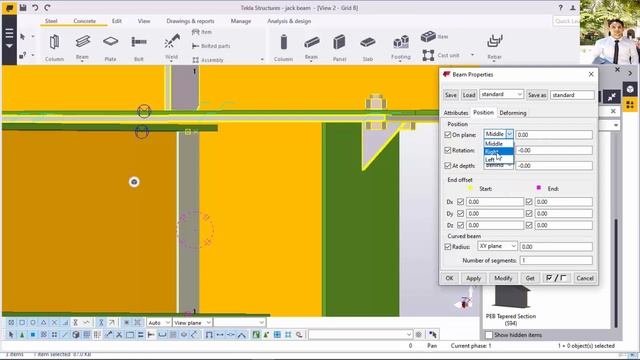Open the Analysis & design tab
The width and height of the screenshot is (640, 360).
click(289, 21)
